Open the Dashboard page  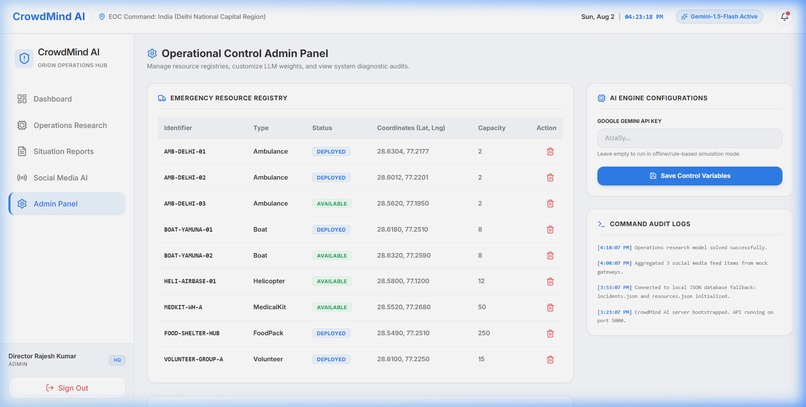[67, 99]
